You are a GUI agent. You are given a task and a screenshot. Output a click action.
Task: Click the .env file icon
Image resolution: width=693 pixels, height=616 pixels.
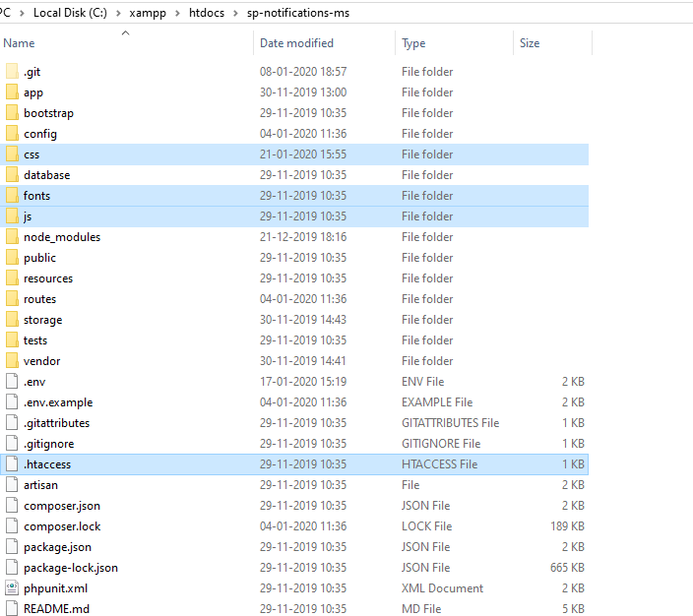12,382
